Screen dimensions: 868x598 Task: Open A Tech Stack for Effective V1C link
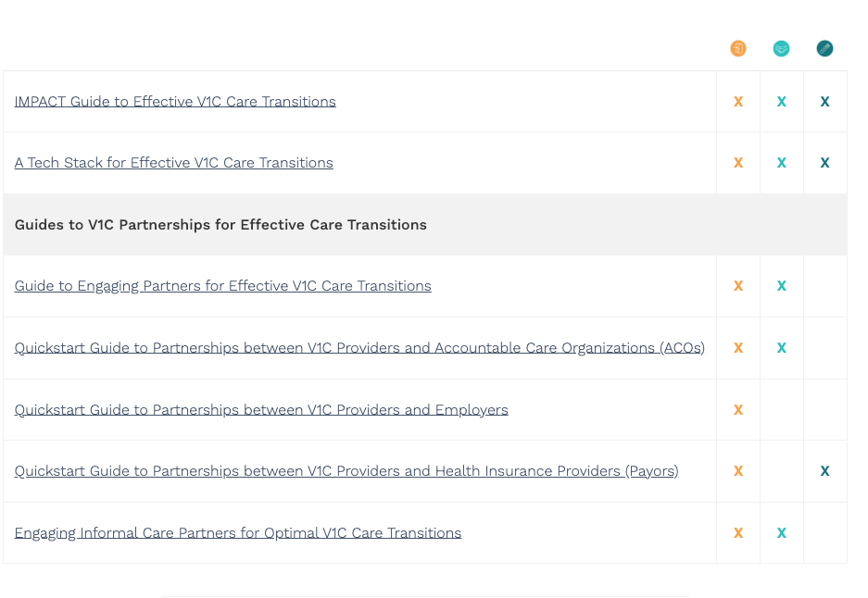pos(173,163)
